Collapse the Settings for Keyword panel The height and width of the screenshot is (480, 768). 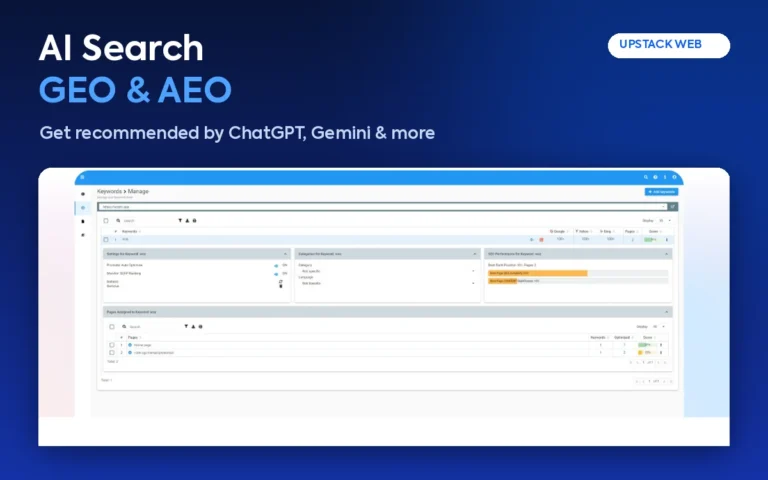click(x=285, y=254)
